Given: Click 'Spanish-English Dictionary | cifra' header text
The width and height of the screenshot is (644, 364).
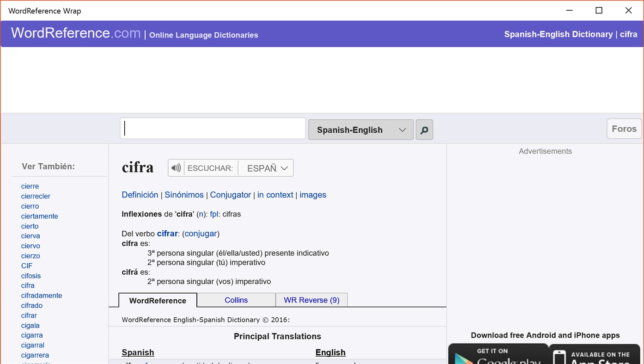Looking at the screenshot, I should [571, 34].
